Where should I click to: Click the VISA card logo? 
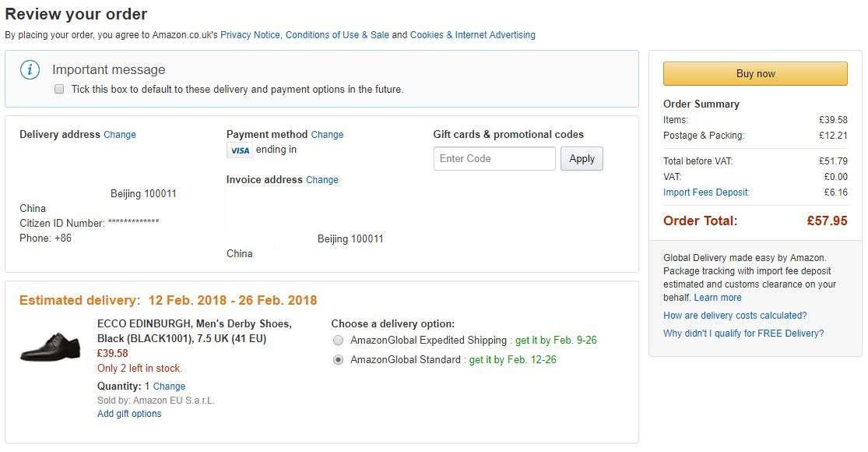click(240, 150)
